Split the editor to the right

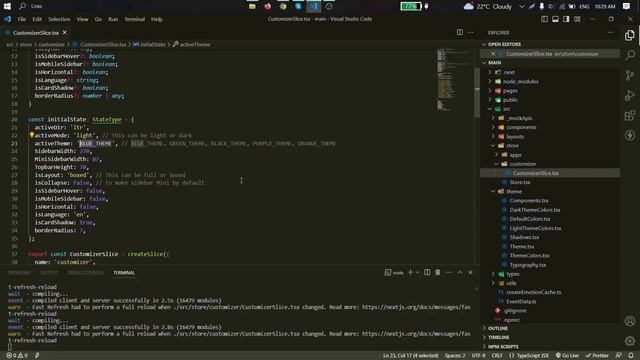pyautogui.click(x=460, y=32)
